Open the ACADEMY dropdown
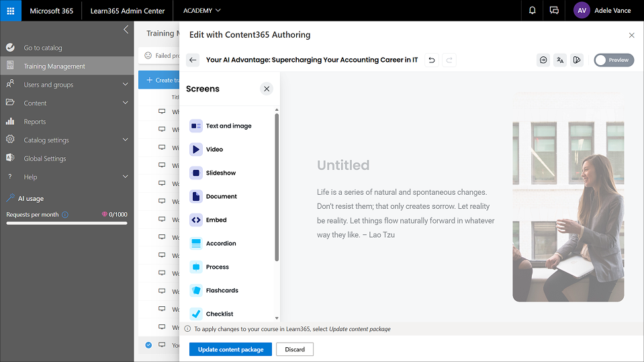Screen dimensions: 644x362 tap(201, 11)
